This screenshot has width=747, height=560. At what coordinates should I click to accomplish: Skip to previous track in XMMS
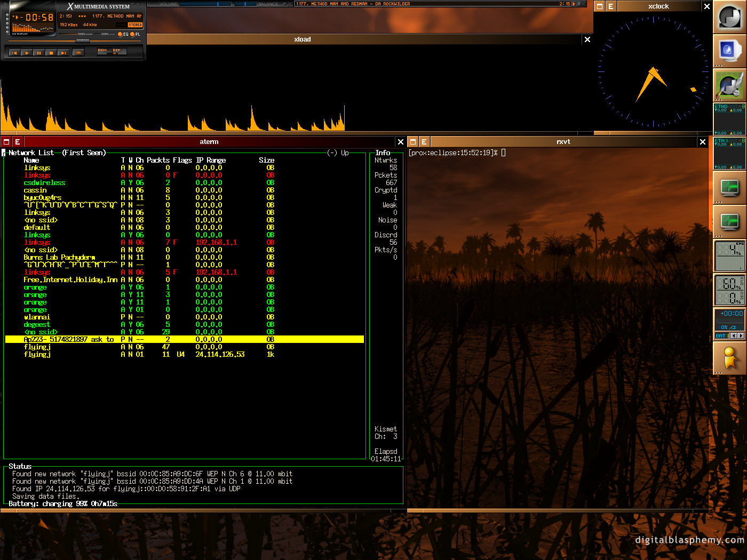tap(14, 53)
